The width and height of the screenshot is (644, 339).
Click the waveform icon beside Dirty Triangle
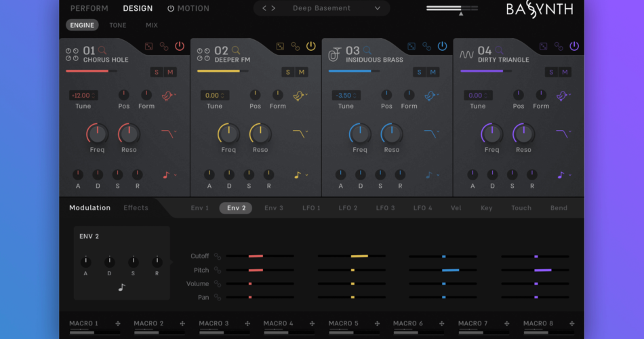(x=466, y=54)
